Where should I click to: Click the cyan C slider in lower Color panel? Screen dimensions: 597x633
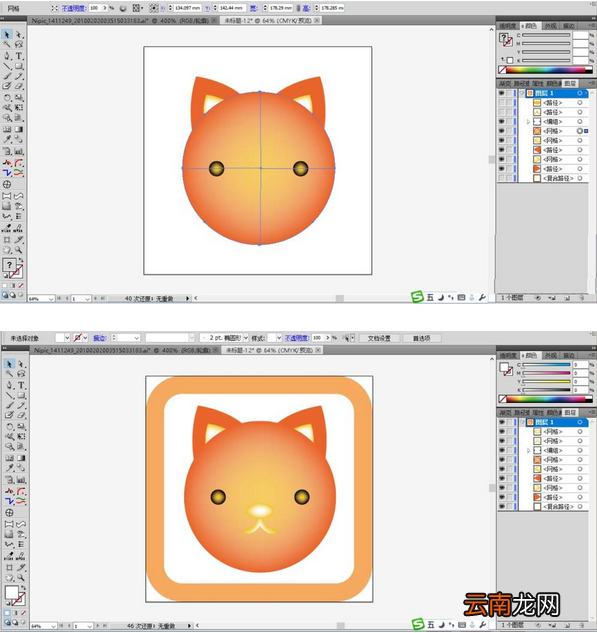[x=546, y=365]
